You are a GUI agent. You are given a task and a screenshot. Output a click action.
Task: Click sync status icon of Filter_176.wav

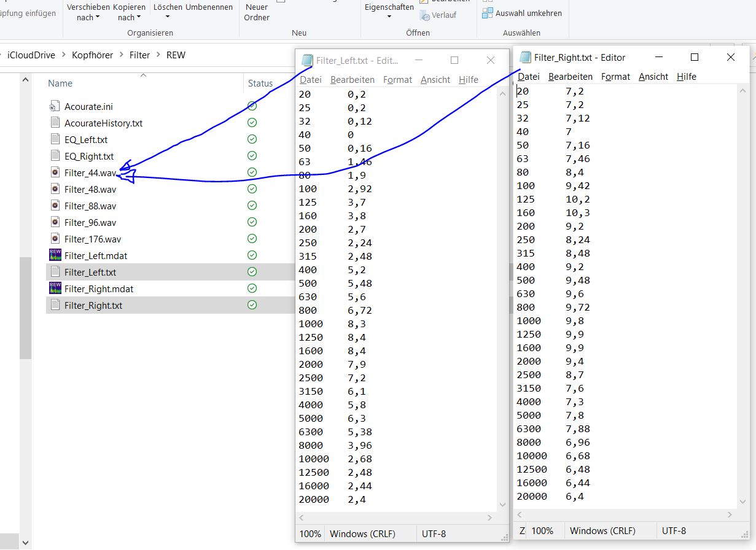pos(252,239)
